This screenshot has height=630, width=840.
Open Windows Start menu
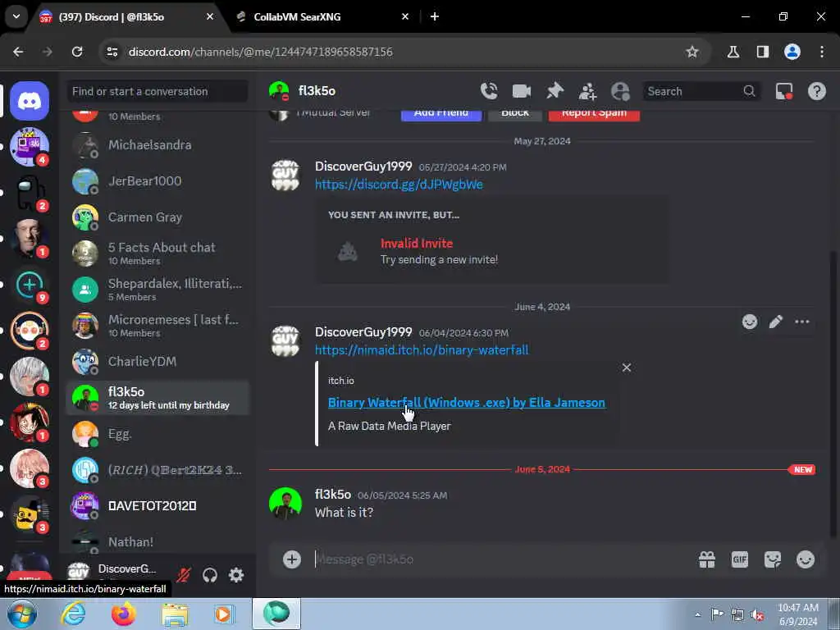(21, 614)
